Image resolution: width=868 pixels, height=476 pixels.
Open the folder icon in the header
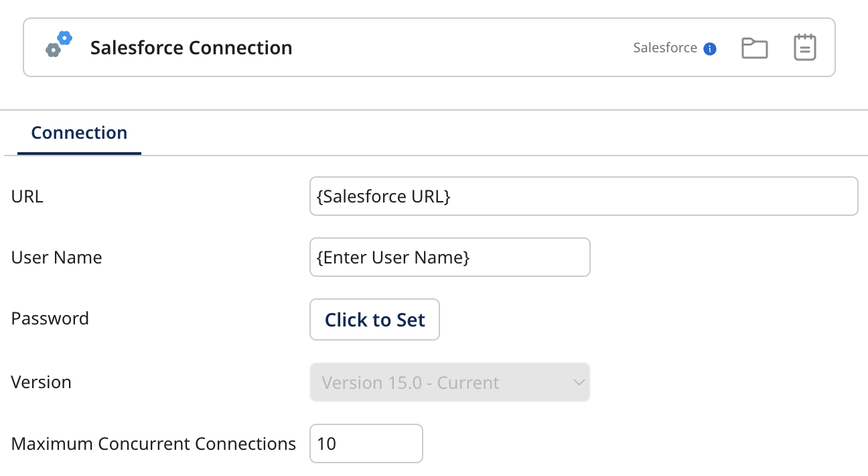(754, 48)
